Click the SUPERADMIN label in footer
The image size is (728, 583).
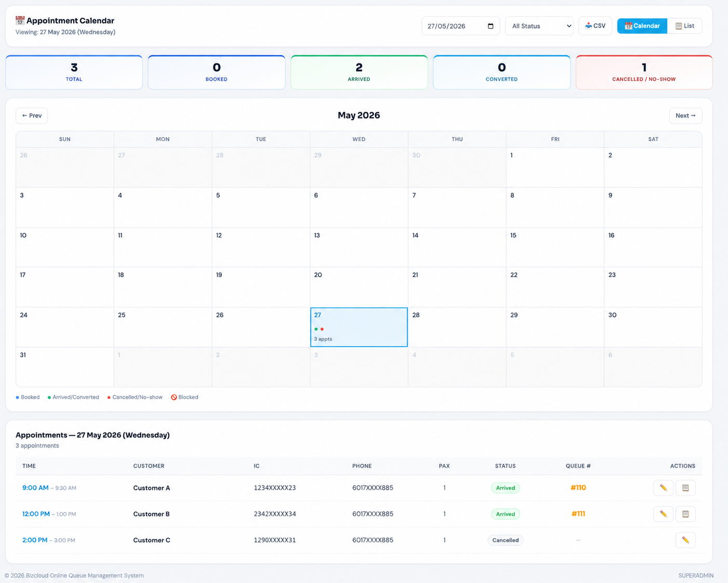(x=696, y=575)
